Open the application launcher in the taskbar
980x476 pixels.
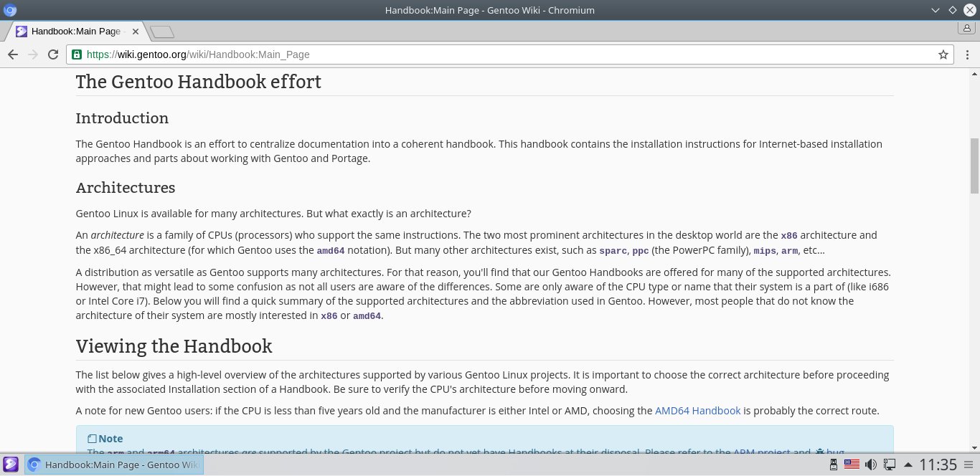(11, 465)
